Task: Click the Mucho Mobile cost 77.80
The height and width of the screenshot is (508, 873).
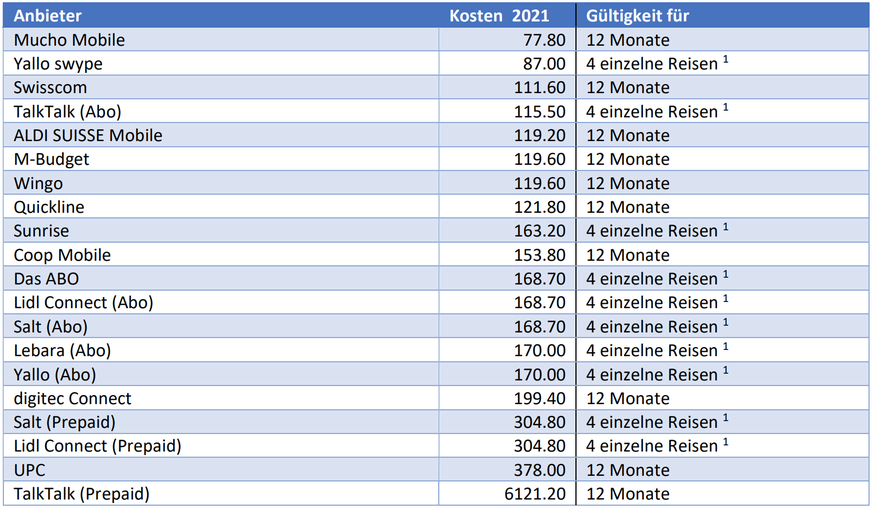Action: [544, 40]
